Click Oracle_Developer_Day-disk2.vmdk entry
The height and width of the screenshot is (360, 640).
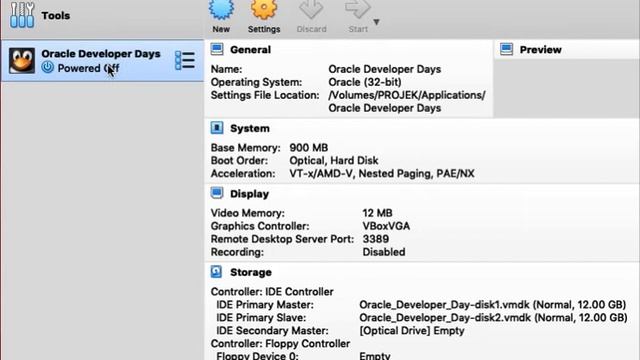[x=493, y=318]
